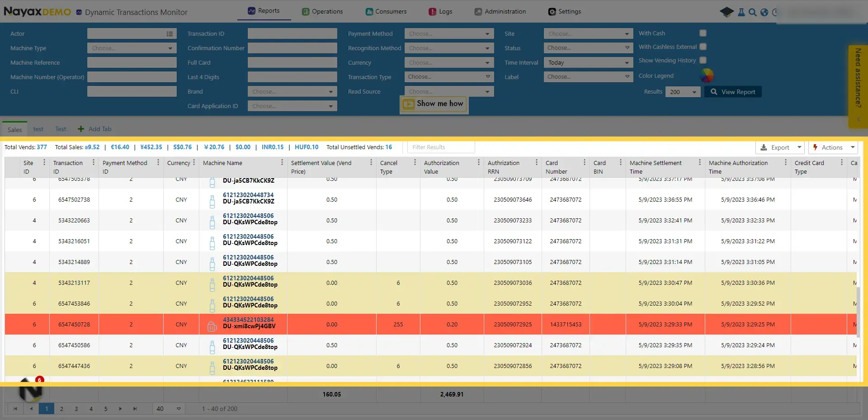Open the graduation cap academy icon
This screenshot has width=868, height=420.
pyautogui.click(x=726, y=12)
